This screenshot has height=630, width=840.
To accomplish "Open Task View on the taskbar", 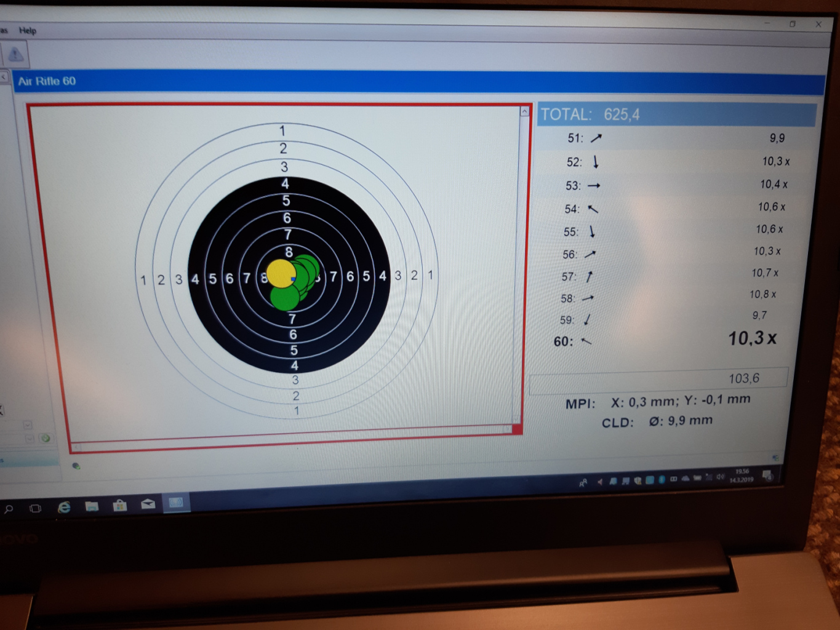I will [x=36, y=508].
